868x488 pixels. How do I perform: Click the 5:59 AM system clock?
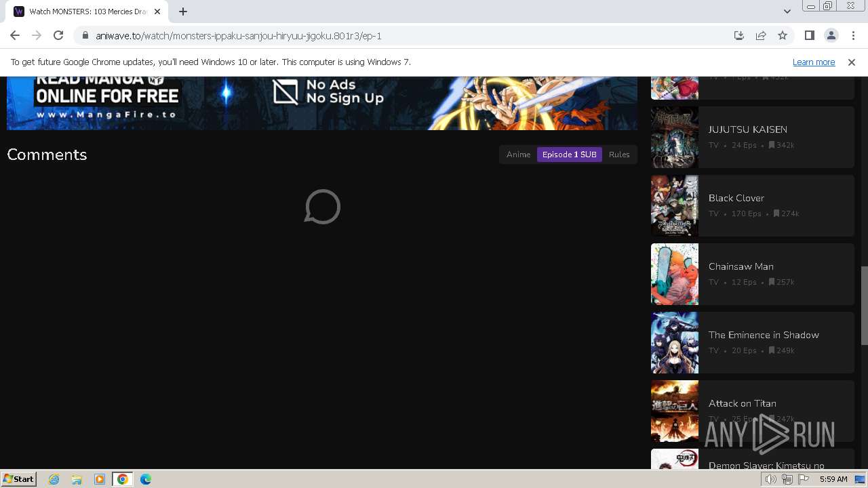(x=833, y=479)
